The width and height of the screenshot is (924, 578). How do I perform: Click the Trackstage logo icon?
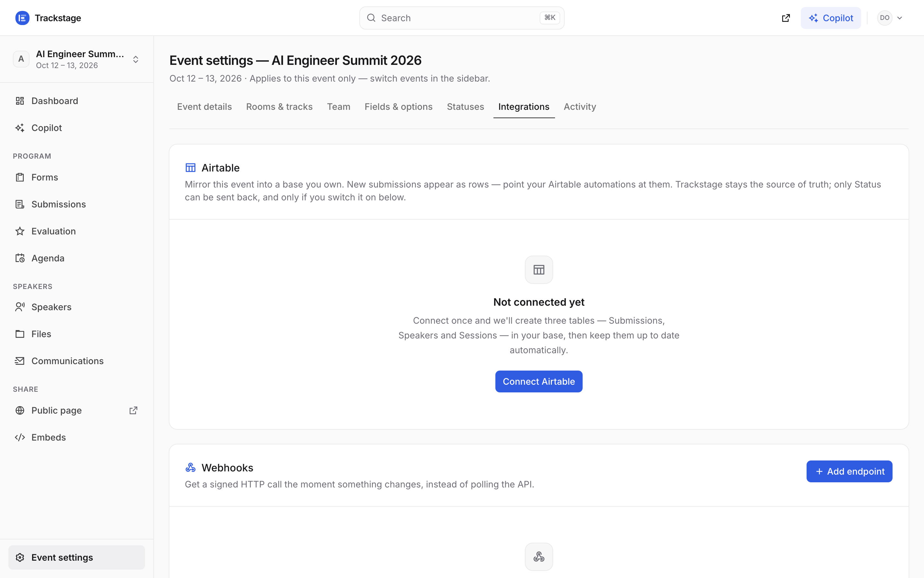(22, 18)
